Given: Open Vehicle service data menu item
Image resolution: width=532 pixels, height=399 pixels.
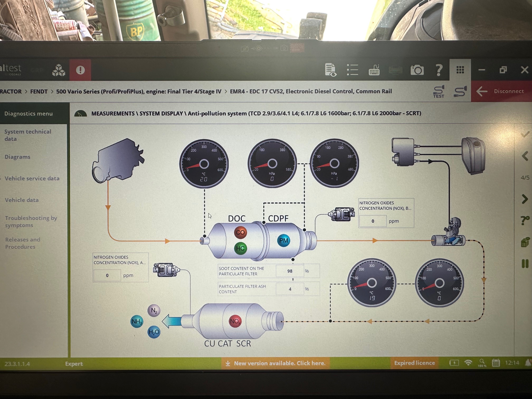Looking at the screenshot, I should (x=32, y=178).
